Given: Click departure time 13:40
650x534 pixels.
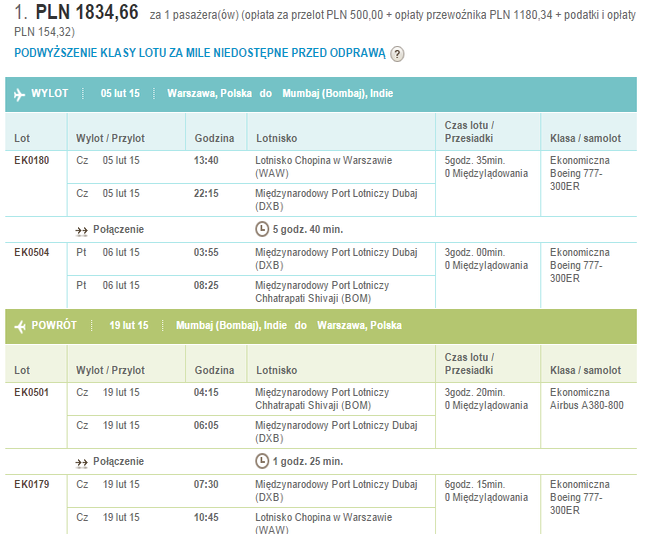Looking at the screenshot, I should (x=206, y=160).
